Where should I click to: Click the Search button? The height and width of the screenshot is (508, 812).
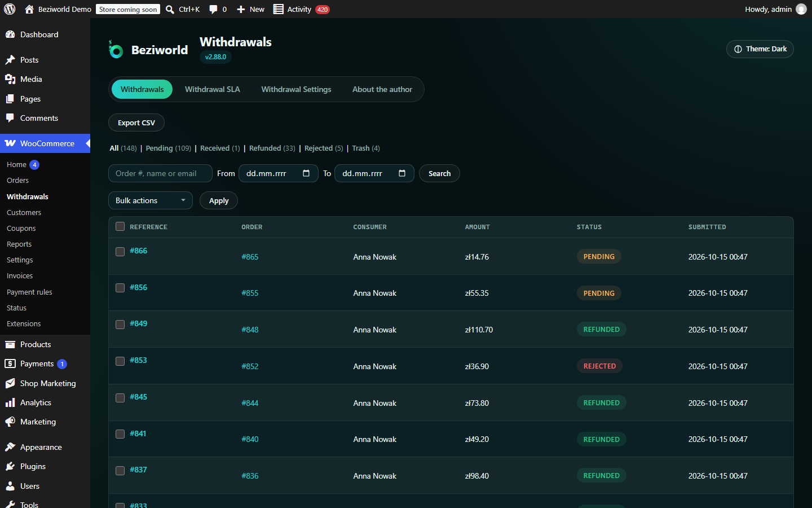[x=439, y=173]
